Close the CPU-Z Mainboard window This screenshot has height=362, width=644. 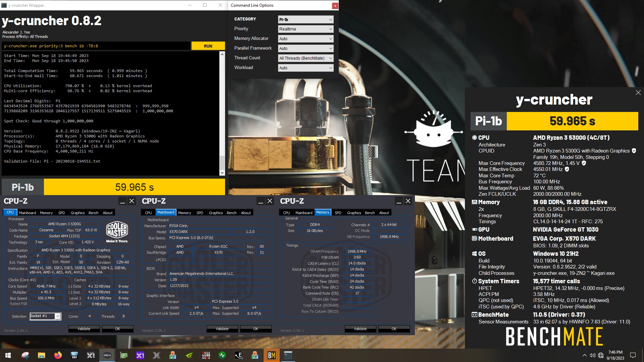tap(270, 201)
